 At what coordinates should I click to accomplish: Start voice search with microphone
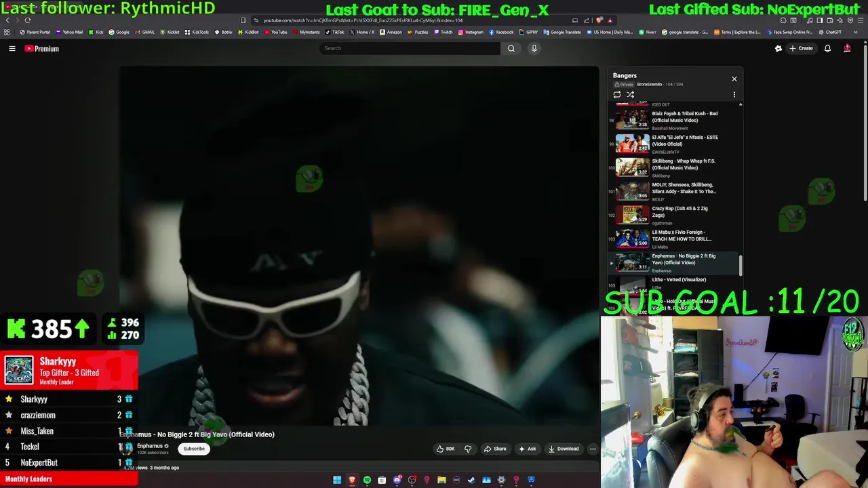534,48
